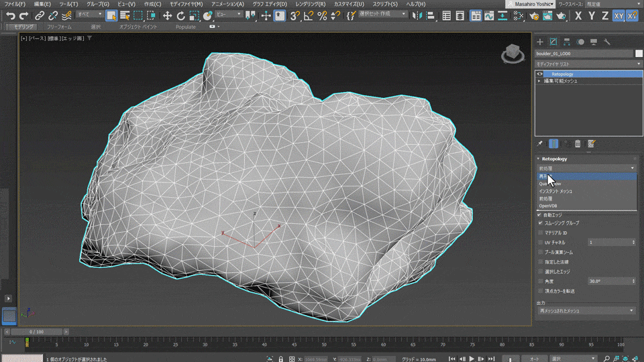Viewport: 644px width, 362px height.
Task: Uncheck the スムージング グループ checkbox
Action: [540, 223]
